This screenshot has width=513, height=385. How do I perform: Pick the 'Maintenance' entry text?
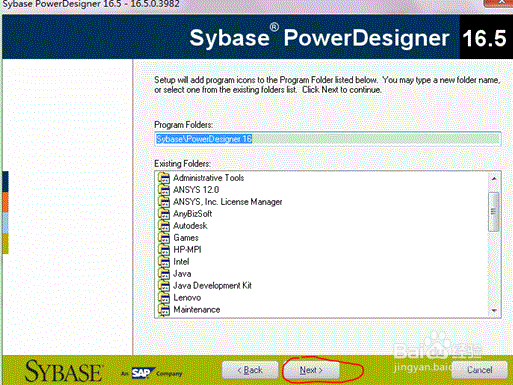tap(197, 310)
